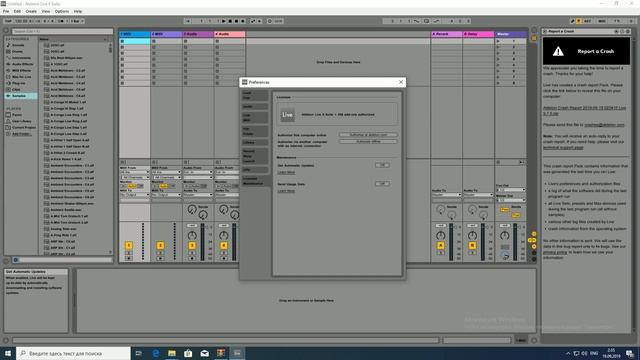This screenshot has height=360, width=640.
Task: Toggle Return A track activator
Action: [440, 245]
